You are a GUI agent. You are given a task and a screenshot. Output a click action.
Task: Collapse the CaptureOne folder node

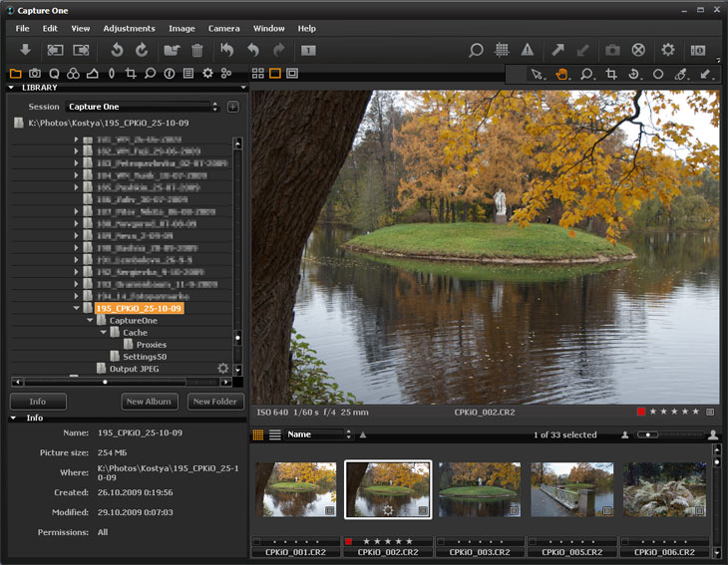tap(90, 321)
